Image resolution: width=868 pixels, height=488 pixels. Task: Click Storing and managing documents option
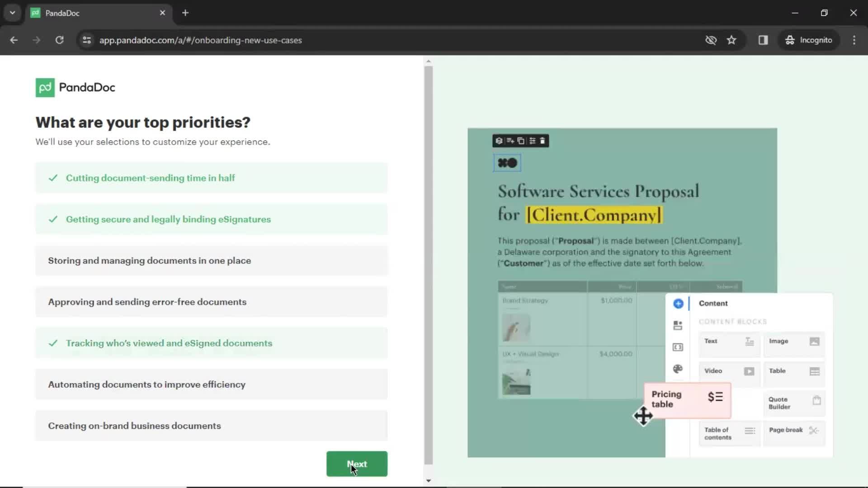click(x=211, y=260)
